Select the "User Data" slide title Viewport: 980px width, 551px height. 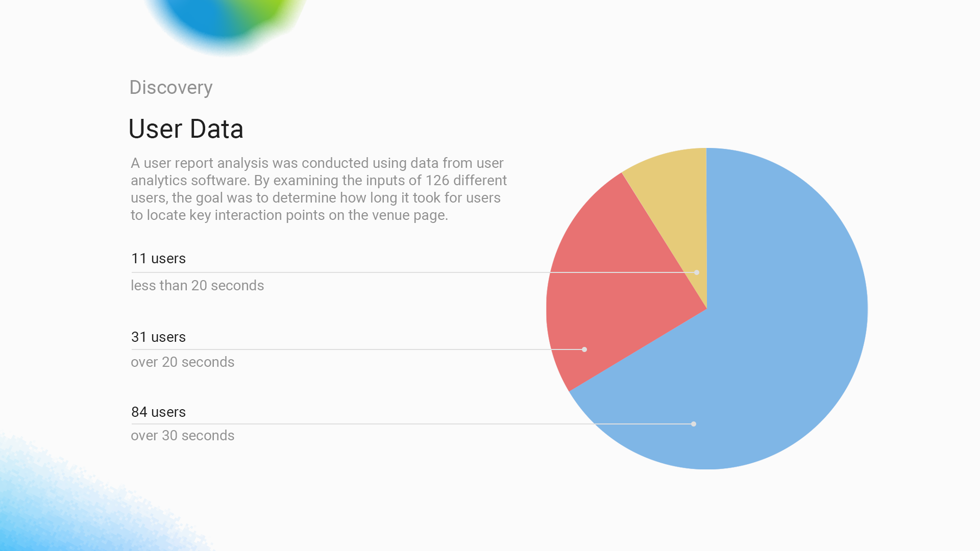tap(186, 129)
